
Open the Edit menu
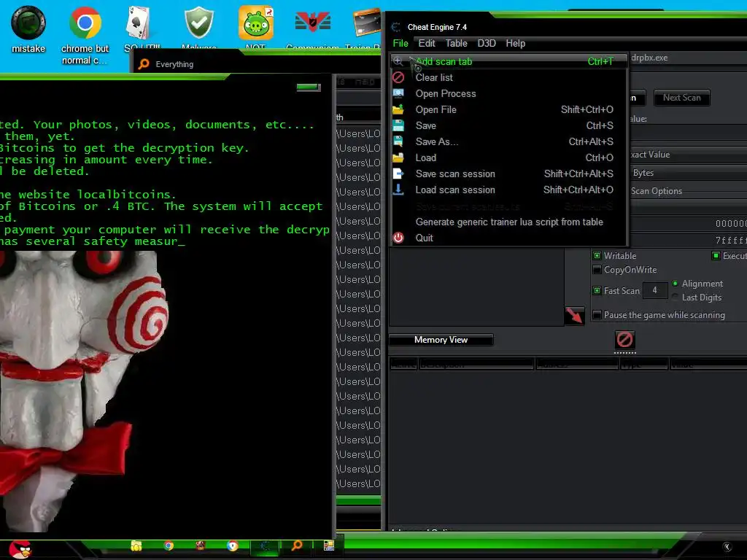[x=426, y=43]
